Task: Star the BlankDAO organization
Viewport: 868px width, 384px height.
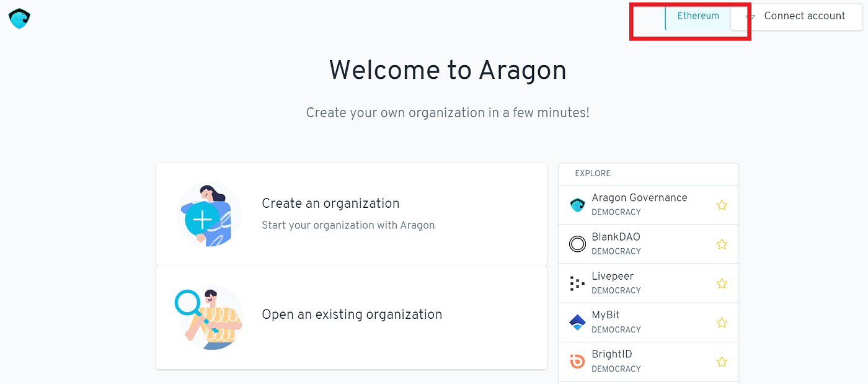Action: click(x=722, y=244)
